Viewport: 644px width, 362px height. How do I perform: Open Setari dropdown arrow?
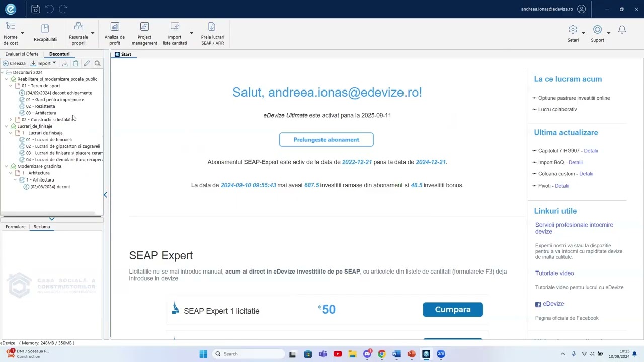583,33
